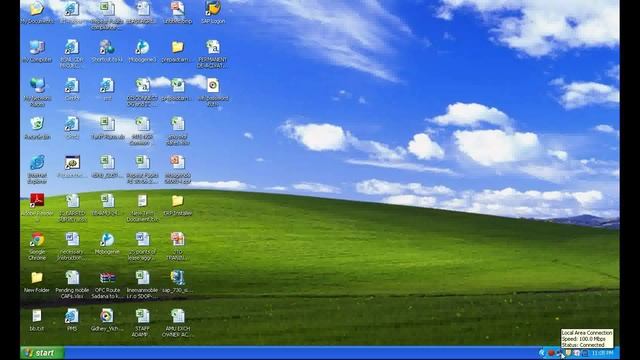Viewport: 640px width, 360px height.
Task: Open the Shortcut to network connection icon
Action: (x=107, y=47)
